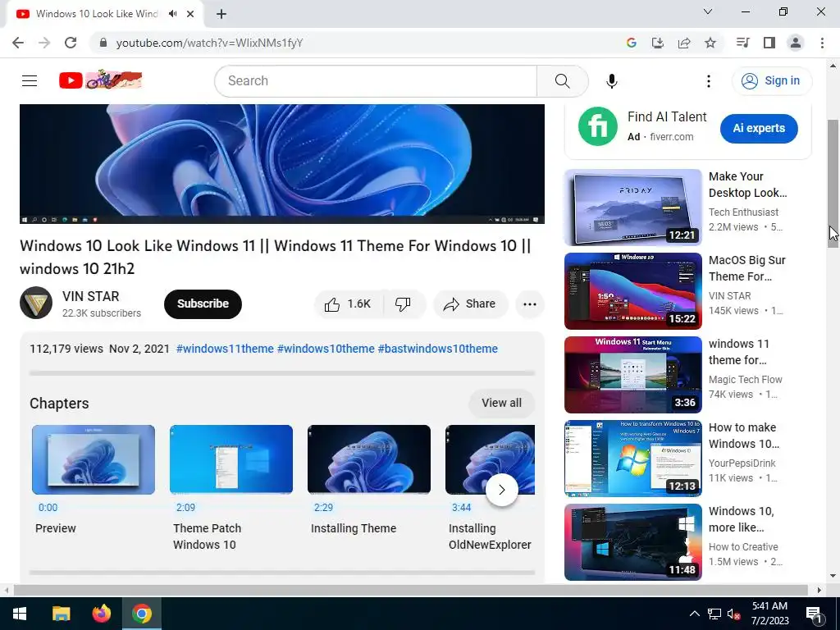840x630 pixels.
Task: Click the 2:09 chapter timestamp
Action: coord(186,507)
